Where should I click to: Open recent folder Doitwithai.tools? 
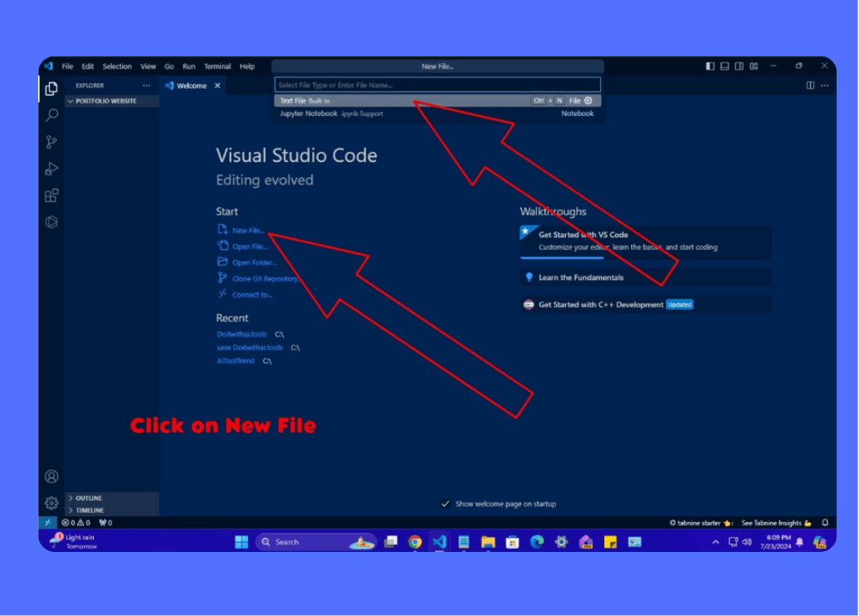tap(242, 334)
